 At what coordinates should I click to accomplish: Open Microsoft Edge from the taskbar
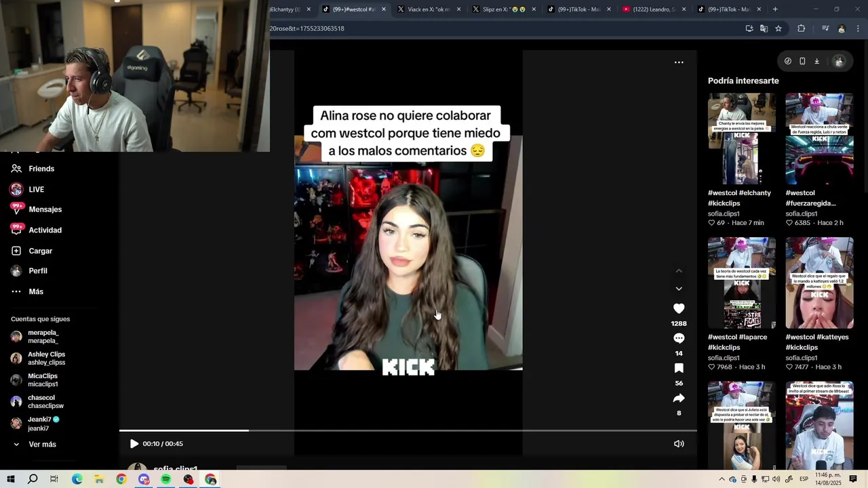pos(77,479)
